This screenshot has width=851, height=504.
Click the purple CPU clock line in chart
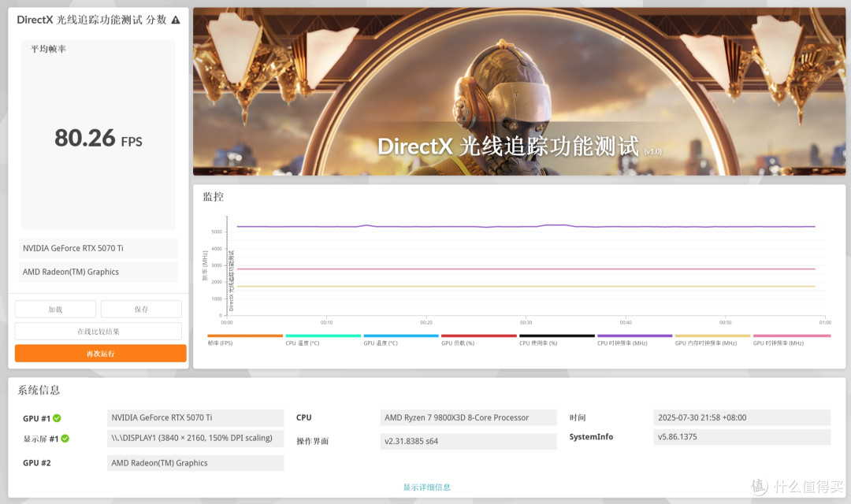(x=526, y=226)
